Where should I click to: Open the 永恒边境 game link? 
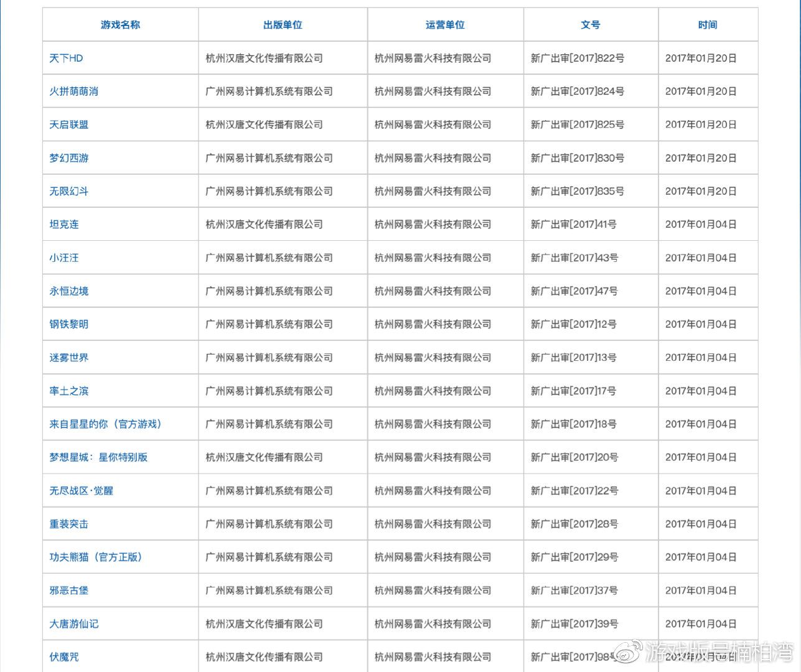coord(69,291)
